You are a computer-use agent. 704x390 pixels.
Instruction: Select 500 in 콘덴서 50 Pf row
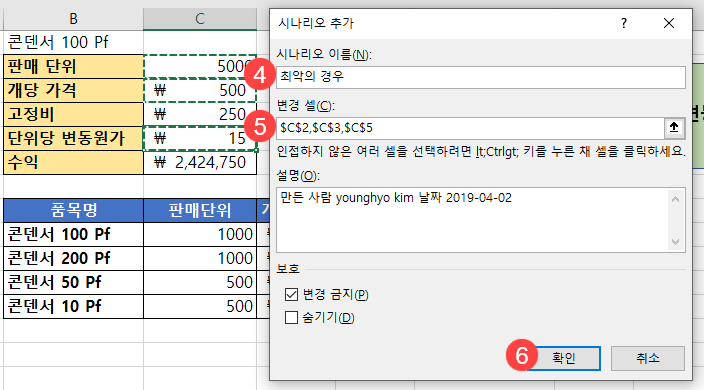click(200, 282)
